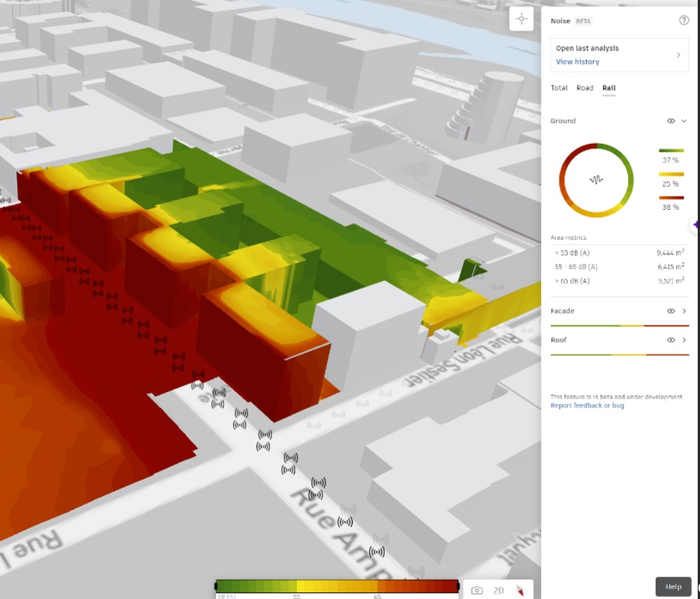Collapse the Ground section chevron
Image resolution: width=700 pixels, height=599 pixels.
coord(684,121)
